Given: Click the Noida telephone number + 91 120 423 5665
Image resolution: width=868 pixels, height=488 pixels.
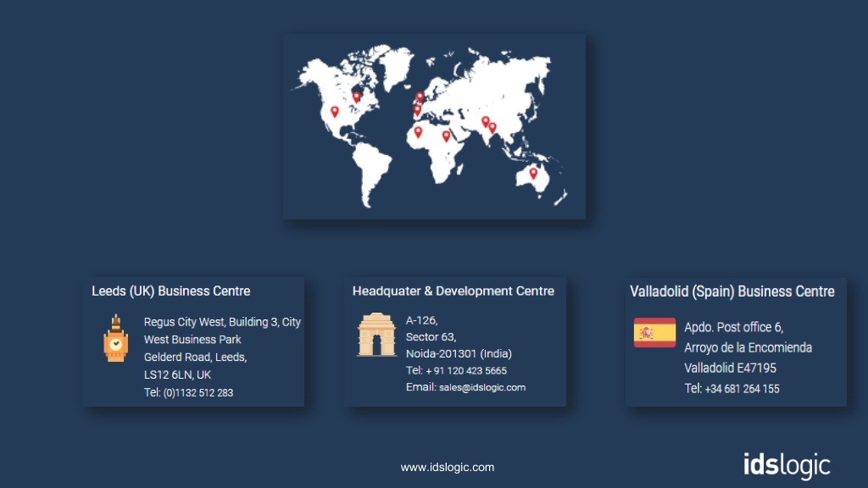Looking at the screenshot, I should pos(466,371).
